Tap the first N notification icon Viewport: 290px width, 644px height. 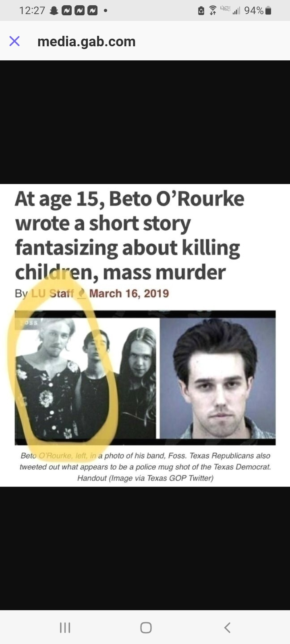(67, 11)
